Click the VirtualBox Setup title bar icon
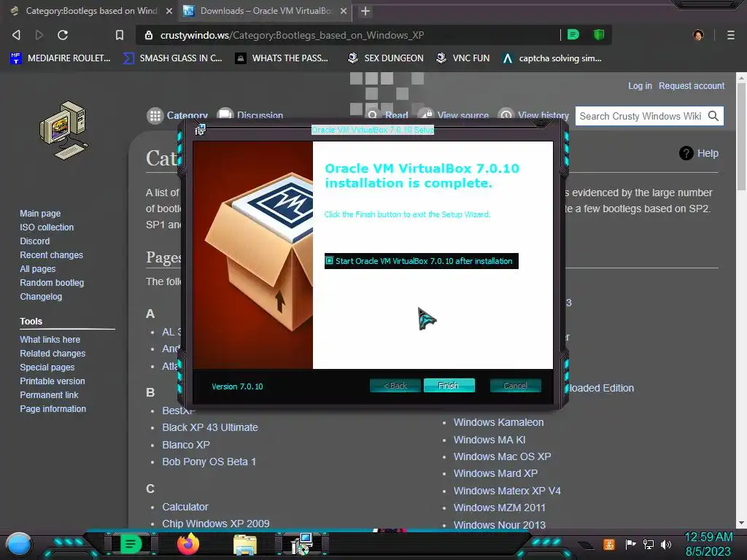 pos(200,129)
